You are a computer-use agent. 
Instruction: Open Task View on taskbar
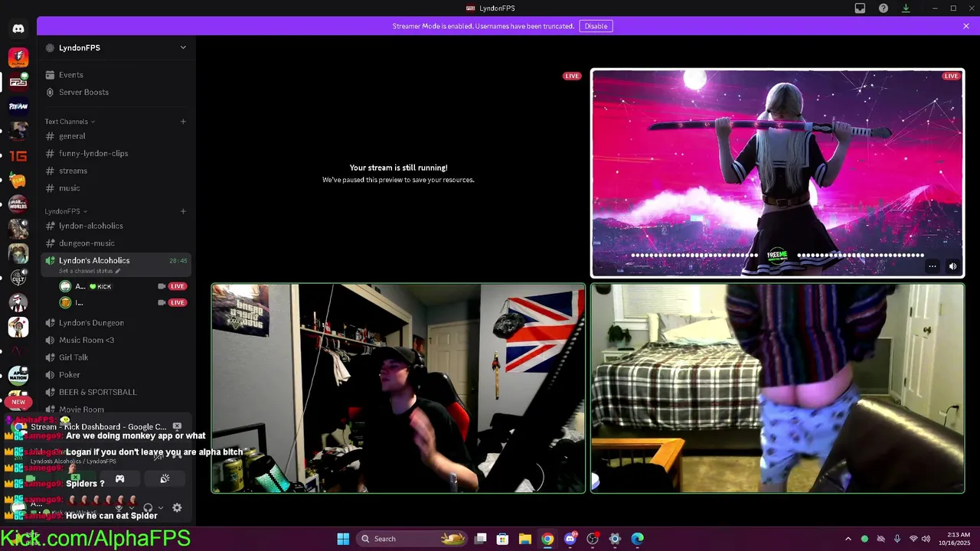[481, 539]
